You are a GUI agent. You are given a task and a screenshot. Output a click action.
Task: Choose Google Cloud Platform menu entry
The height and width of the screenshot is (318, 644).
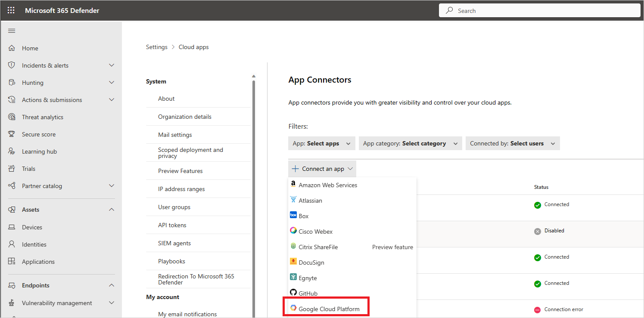[x=352, y=309]
